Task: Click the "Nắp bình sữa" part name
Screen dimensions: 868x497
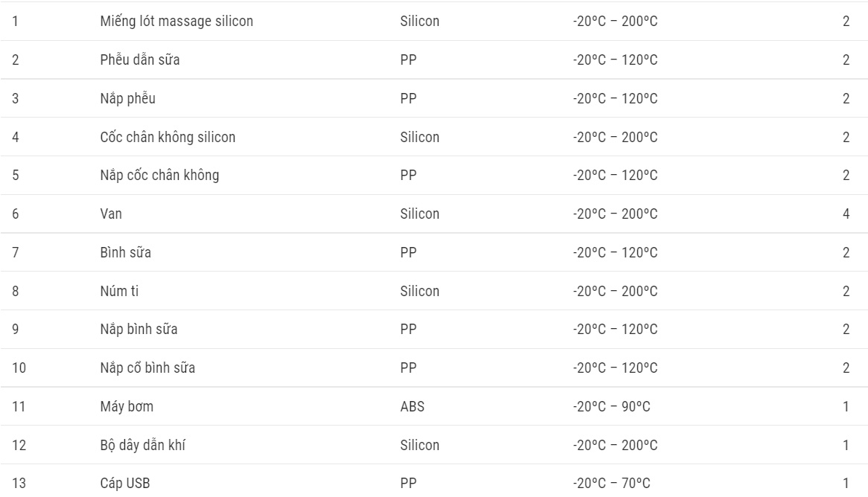Action: coord(138,330)
